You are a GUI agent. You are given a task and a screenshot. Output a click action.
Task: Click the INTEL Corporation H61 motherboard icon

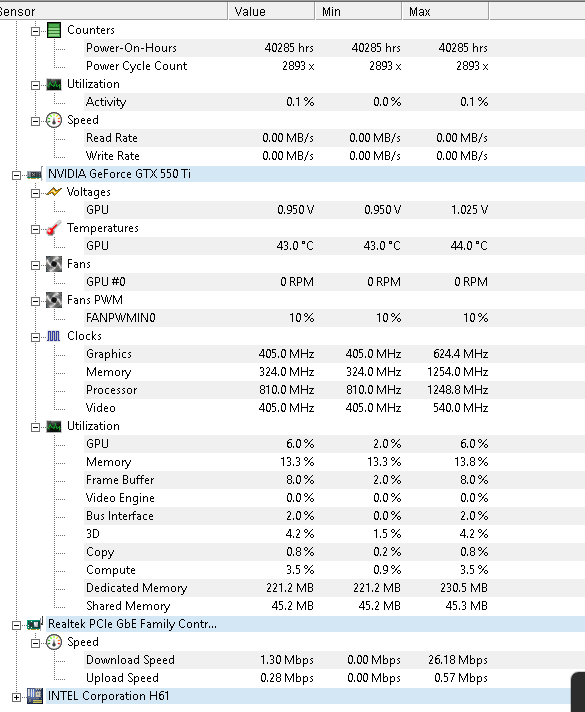click(x=35, y=696)
